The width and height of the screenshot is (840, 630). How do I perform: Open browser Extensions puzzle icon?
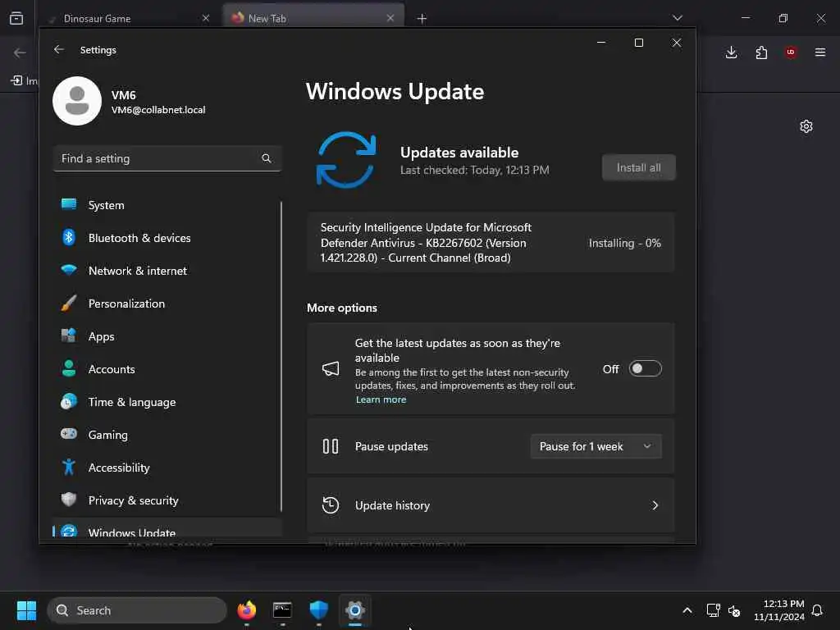(761, 52)
